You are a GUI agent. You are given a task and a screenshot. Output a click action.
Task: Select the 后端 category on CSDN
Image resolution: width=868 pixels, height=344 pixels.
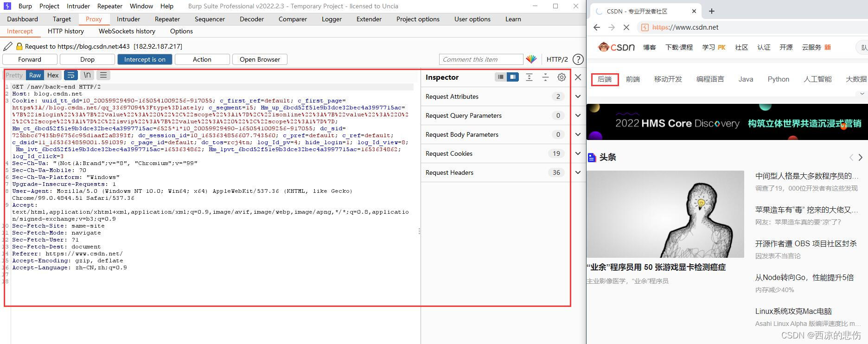[605, 79]
